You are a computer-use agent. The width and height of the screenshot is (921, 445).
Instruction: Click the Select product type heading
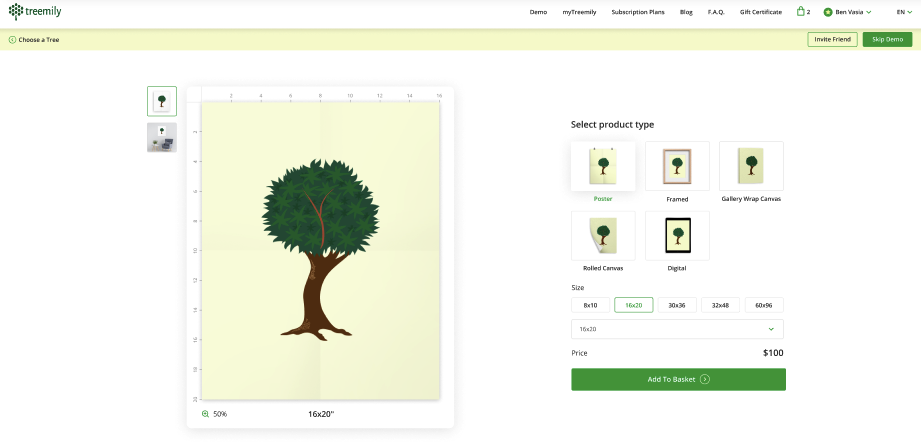pyautogui.click(x=612, y=124)
